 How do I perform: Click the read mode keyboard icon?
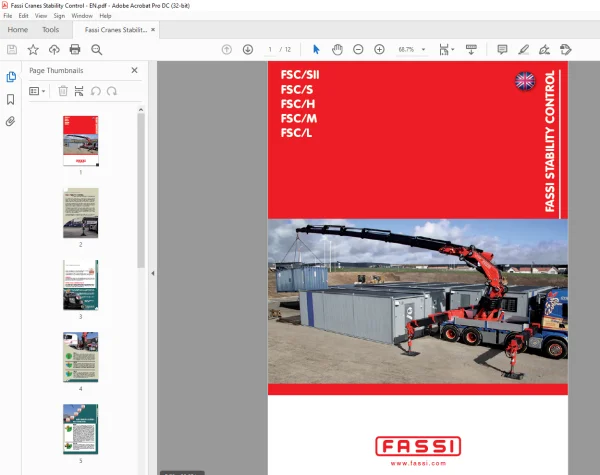click(471, 49)
